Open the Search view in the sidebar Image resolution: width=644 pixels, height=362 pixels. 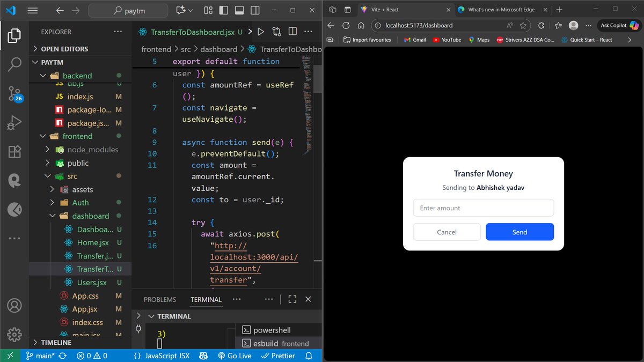[x=14, y=64]
